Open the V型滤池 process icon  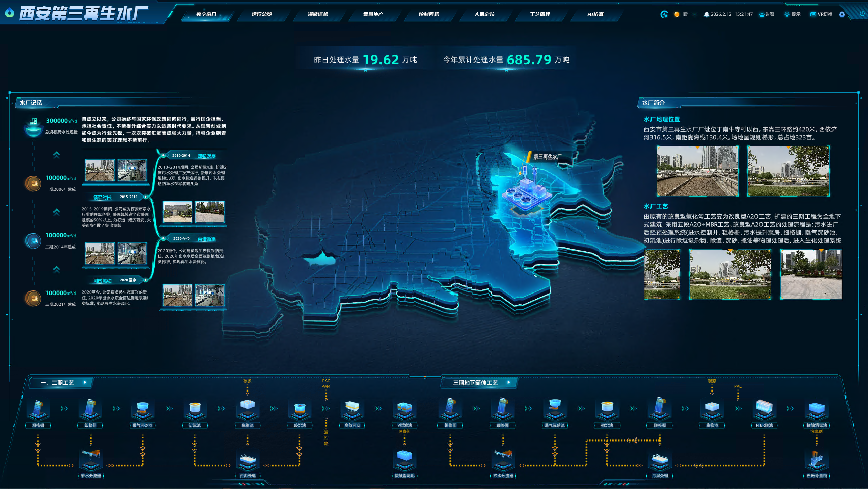point(404,409)
